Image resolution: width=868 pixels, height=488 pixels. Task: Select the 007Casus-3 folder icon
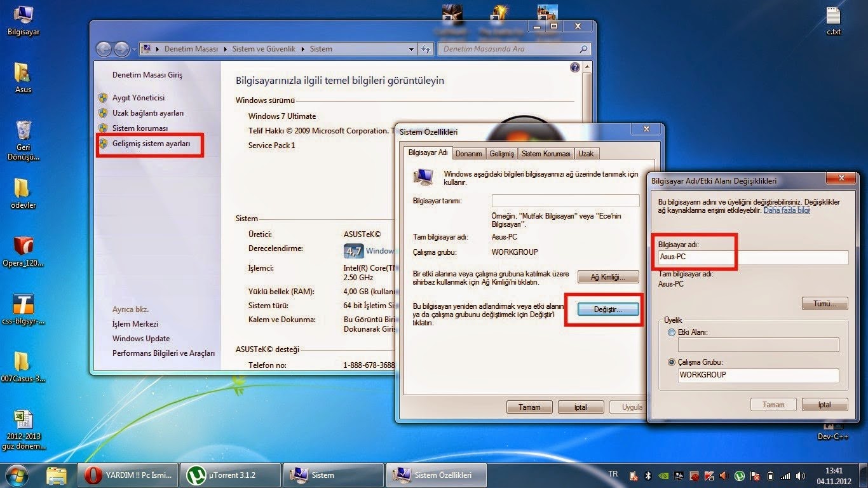(x=24, y=367)
